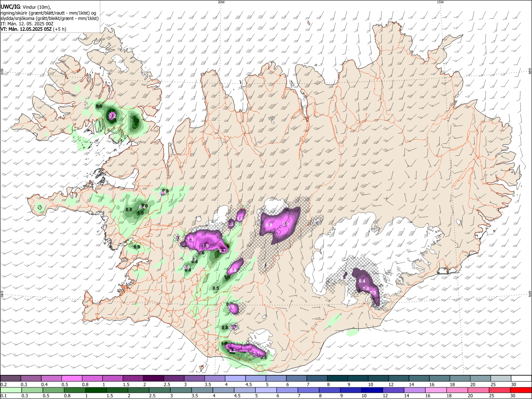Click the 'rigning/skúrir (grænt/blátt/rautt' header line
The height and width of the screenshot is (399, 532).
coord(47,13)
